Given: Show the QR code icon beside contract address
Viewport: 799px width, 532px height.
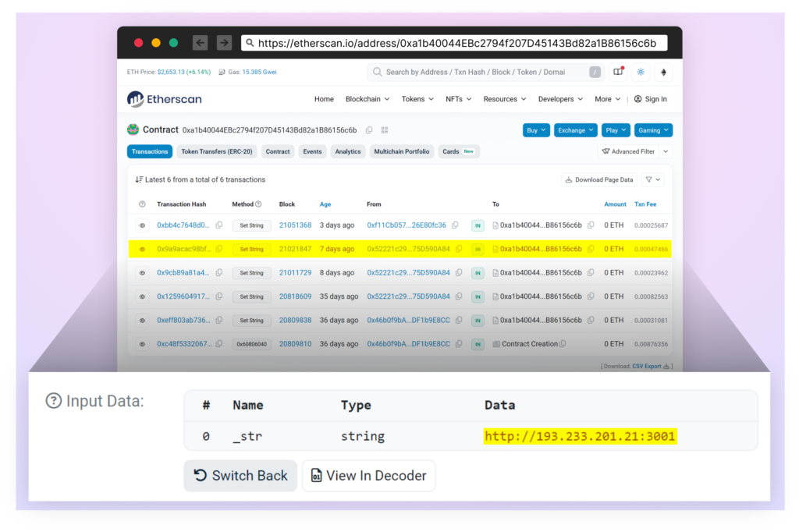Looking at the screenshot, I should pos(385,130).
